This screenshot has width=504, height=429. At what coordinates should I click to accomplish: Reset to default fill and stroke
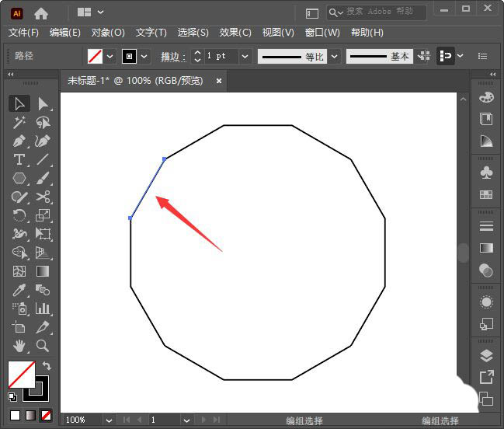point(13,396)
